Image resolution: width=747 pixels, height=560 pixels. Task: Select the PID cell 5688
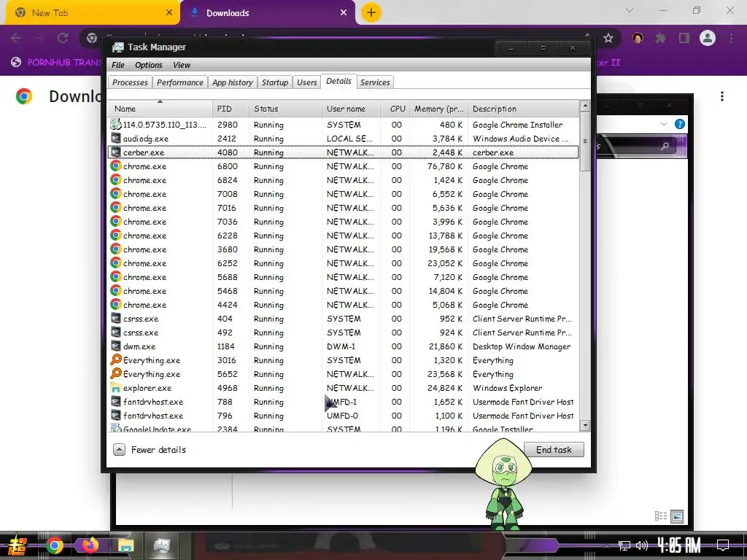[228, 277]
